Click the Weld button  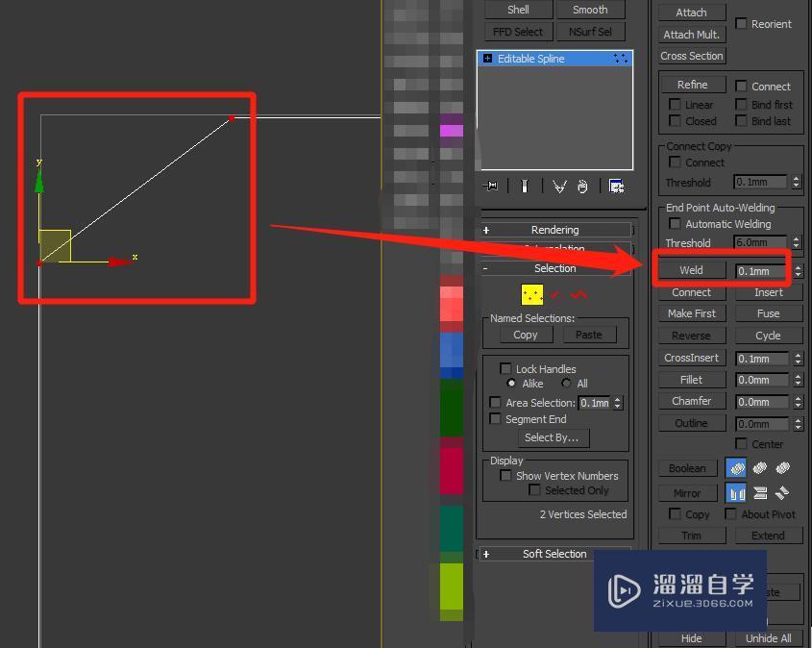coord(691,270)
